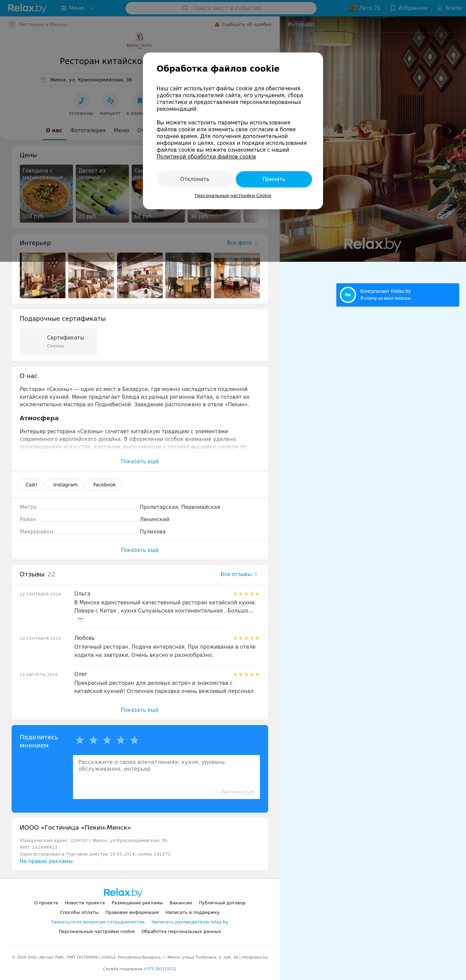Open first interior thumbnail with dark wood wall
This screenshot has width=466, height=980.
43,275
